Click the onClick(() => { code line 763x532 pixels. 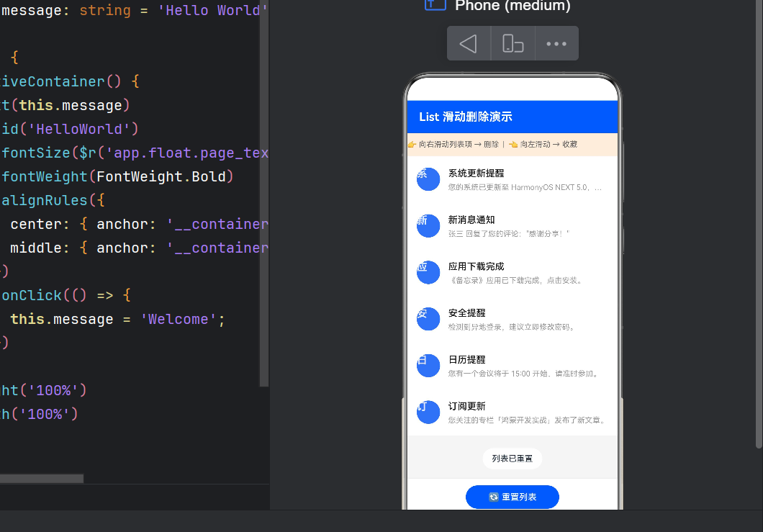[66, 295]
